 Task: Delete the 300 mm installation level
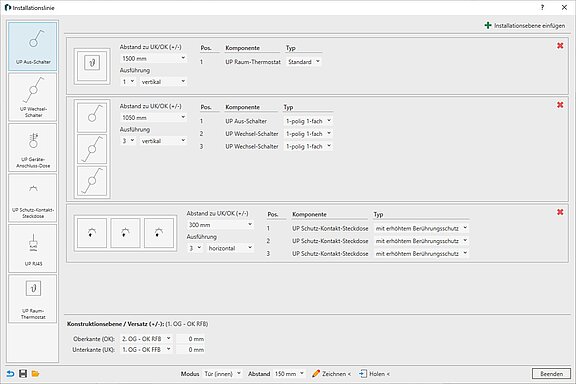[560, 212]
